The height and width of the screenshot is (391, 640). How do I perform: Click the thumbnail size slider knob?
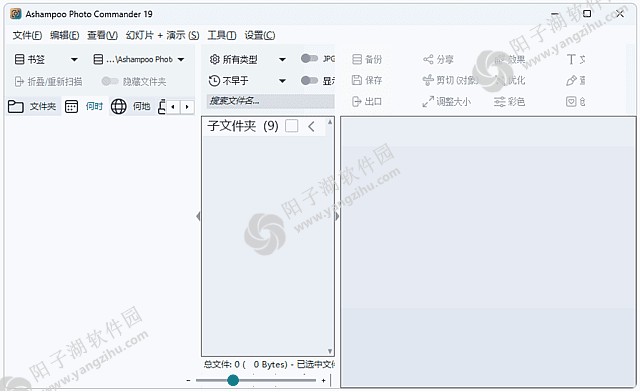(x=233, y=380)
